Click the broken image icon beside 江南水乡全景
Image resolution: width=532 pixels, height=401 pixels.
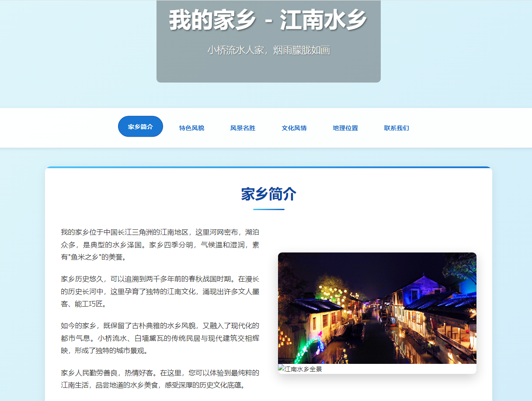pyautogui.click(x=281, y=369)
